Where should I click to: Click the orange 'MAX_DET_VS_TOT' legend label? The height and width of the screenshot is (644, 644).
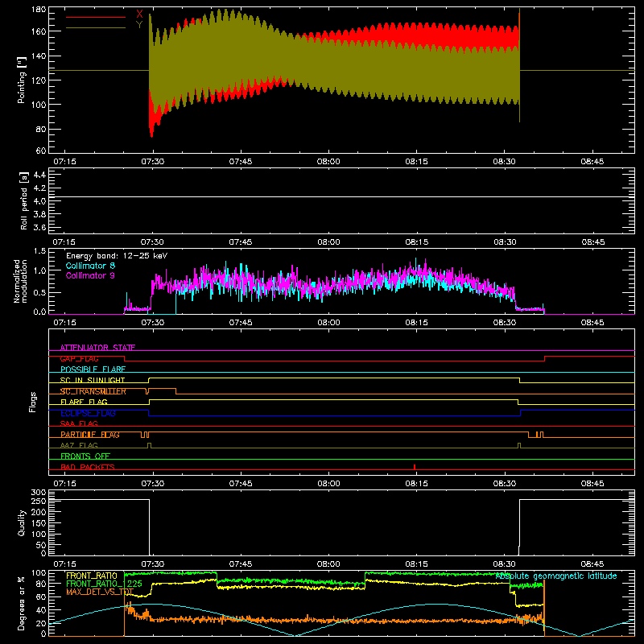(100, 592)
